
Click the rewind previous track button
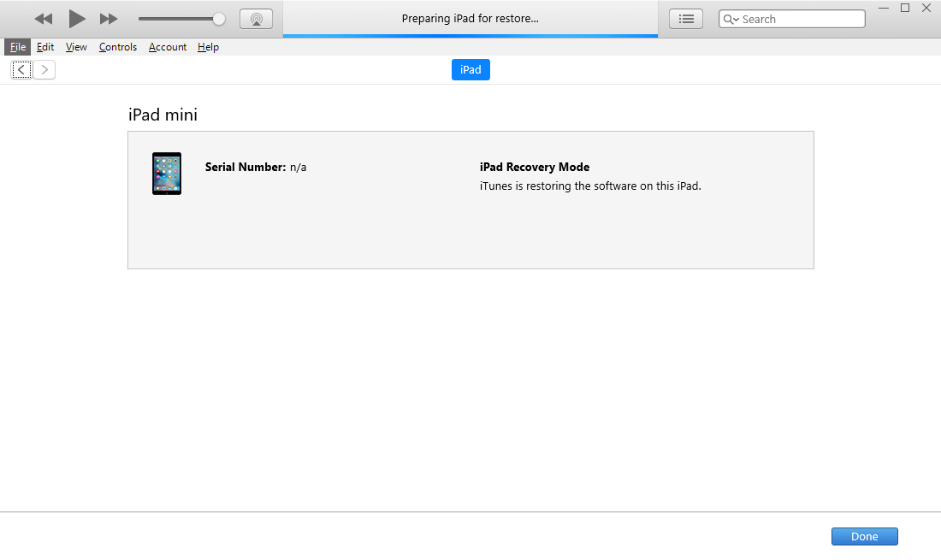pos(44,19)
